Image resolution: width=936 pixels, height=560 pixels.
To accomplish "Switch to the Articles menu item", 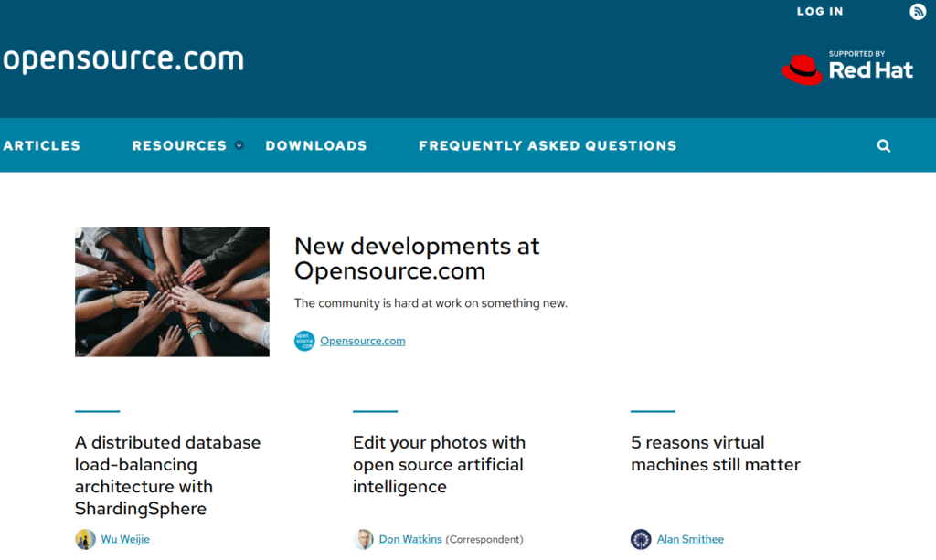I will (40, 145).
